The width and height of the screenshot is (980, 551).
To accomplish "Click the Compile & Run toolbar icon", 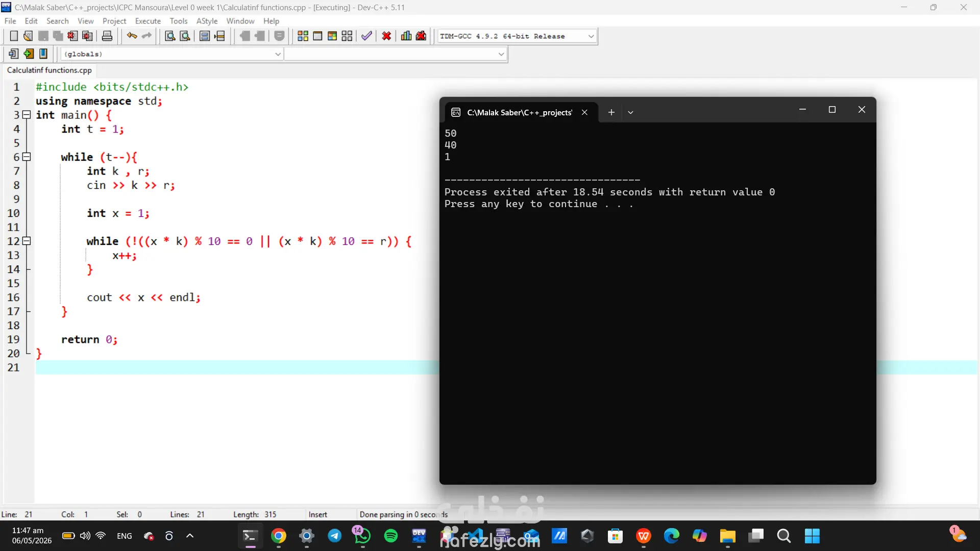I will (x=332, y=36).
